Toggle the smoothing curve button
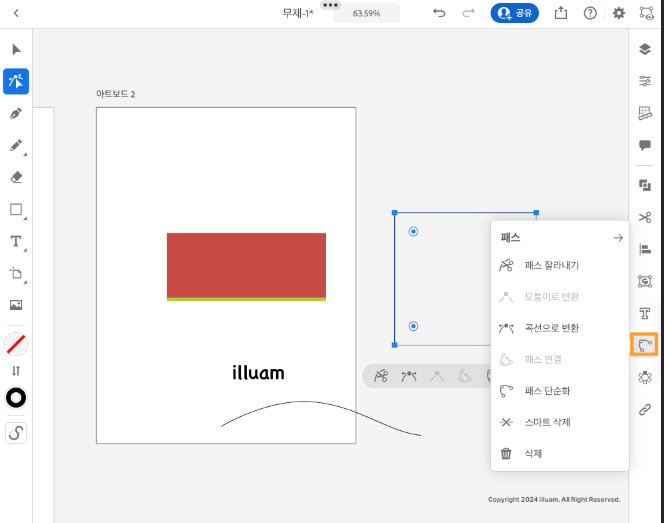 (16, 433)
